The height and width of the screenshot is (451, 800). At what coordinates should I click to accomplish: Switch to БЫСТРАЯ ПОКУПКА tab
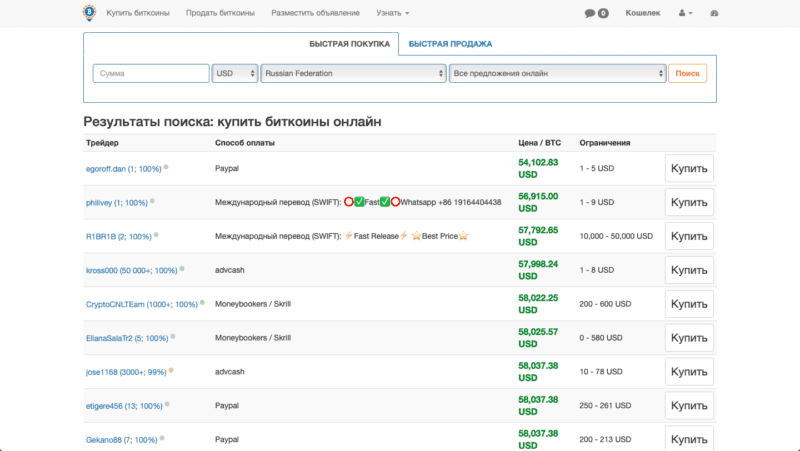349,44
